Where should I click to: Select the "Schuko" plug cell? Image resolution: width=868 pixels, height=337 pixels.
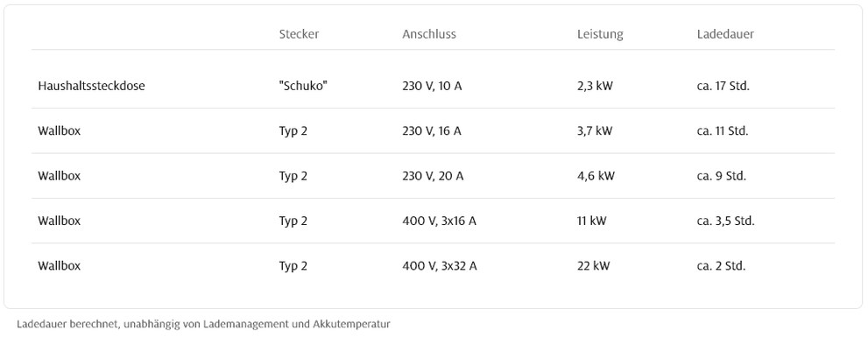(303, 86)
